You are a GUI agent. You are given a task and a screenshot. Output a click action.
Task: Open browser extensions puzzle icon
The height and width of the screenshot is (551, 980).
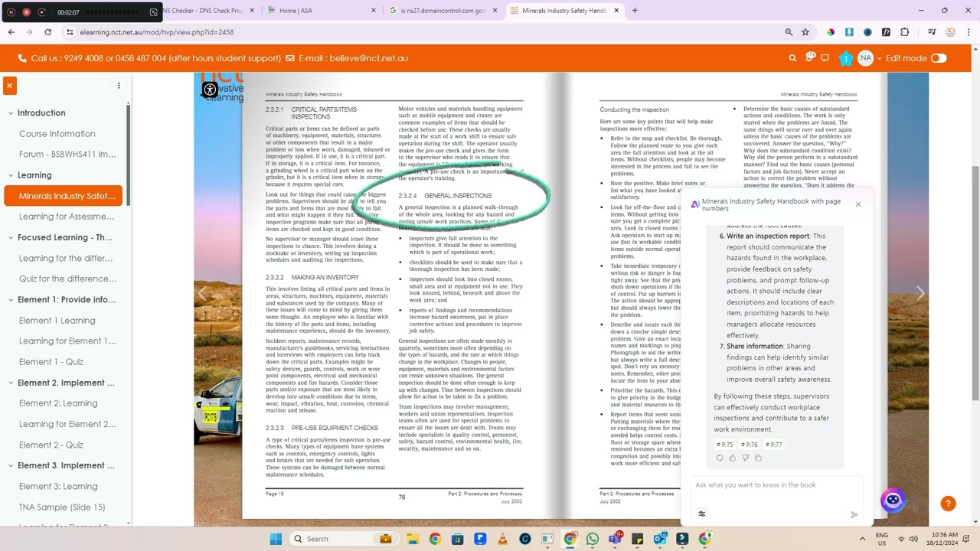pos(905,32)
